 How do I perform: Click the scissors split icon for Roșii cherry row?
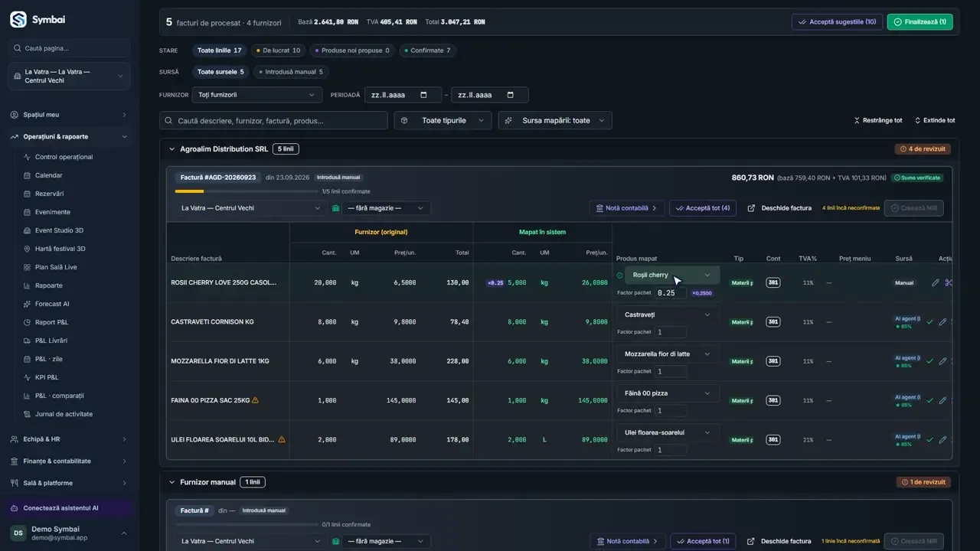[949, 282]
